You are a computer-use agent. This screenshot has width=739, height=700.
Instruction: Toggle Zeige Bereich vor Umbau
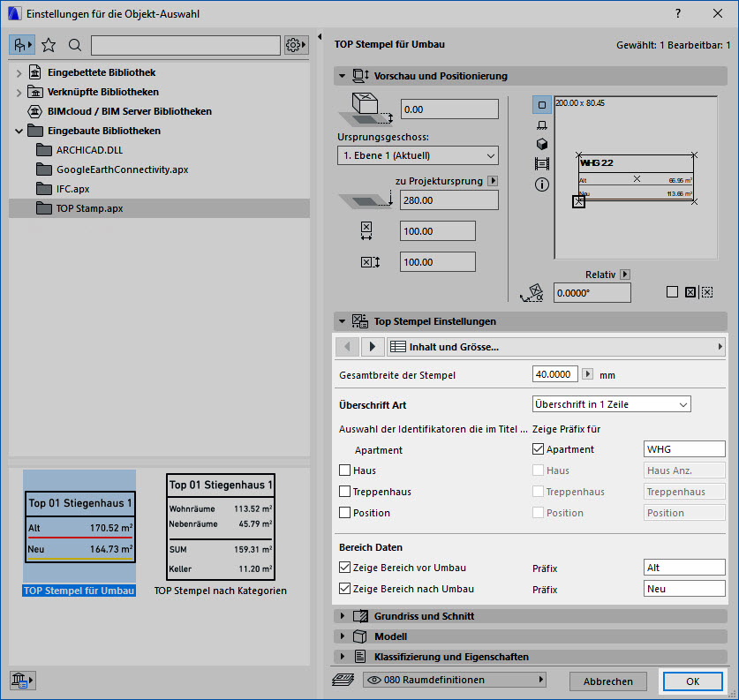tap(345, 568)
